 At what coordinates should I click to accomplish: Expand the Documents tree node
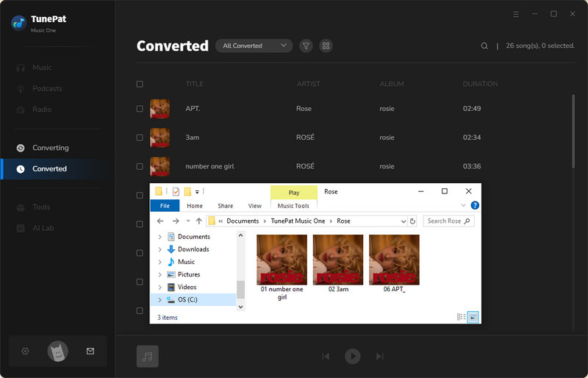coord(160,237)
